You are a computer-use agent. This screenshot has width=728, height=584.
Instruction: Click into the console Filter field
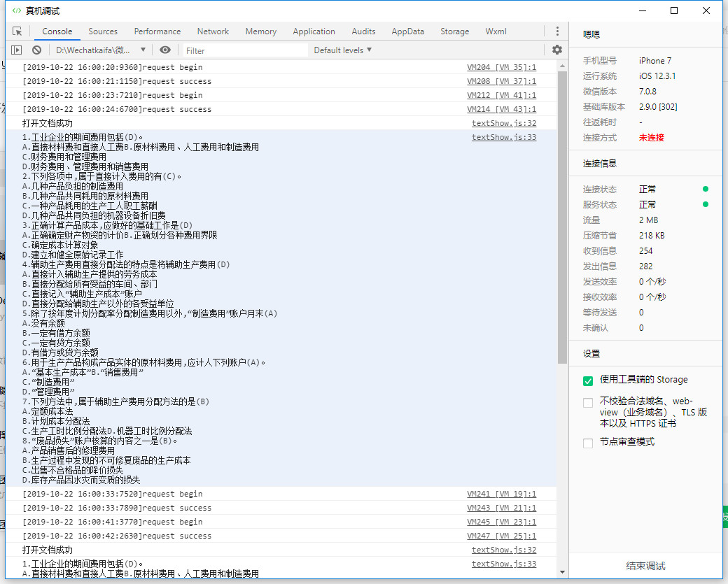click(x=245, y=50)
